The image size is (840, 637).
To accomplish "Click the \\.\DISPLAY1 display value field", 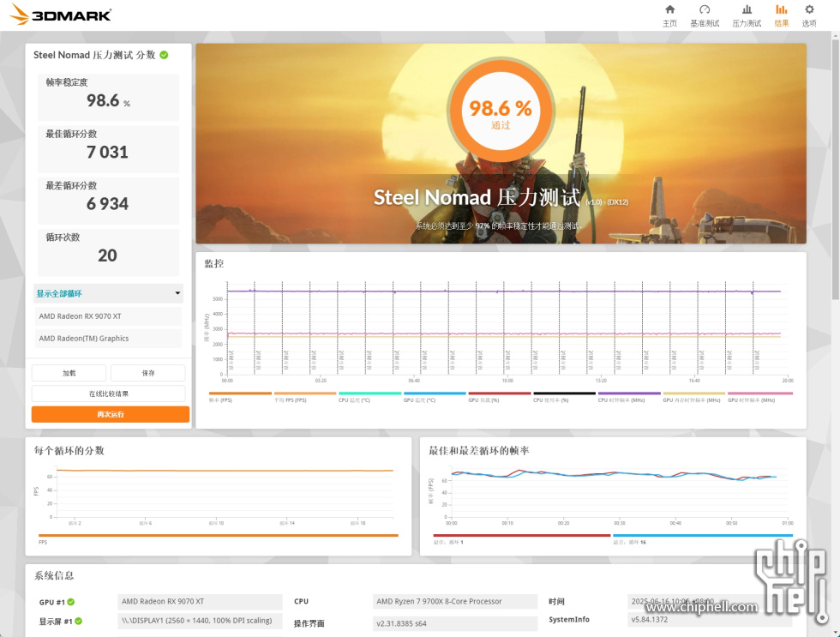I will click(200, 621).
